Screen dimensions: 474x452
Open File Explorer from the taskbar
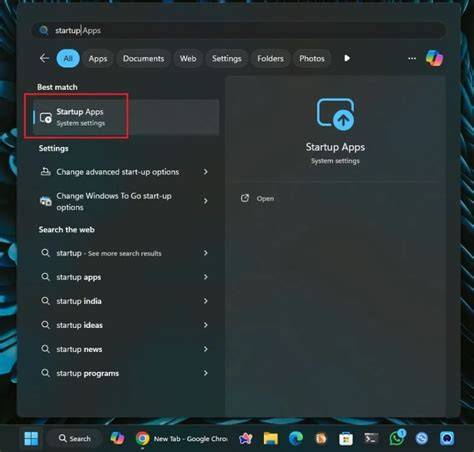[271, 438]
